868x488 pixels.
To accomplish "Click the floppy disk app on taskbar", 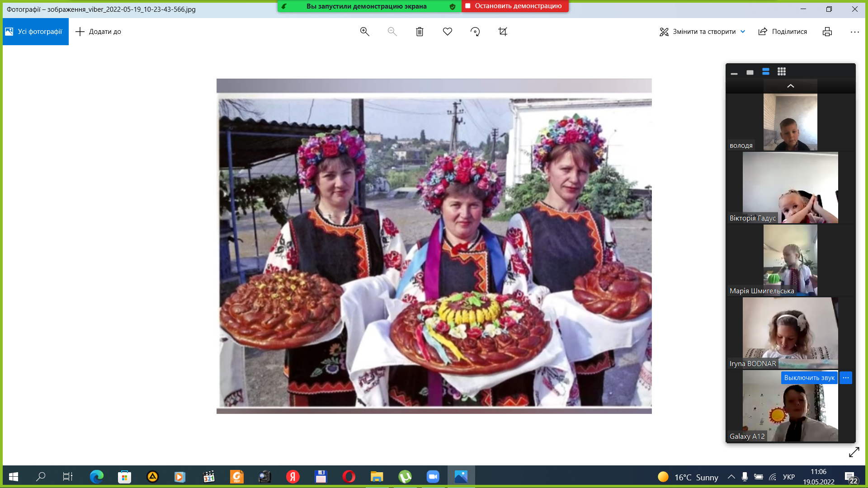I will (x=321, y=477).
